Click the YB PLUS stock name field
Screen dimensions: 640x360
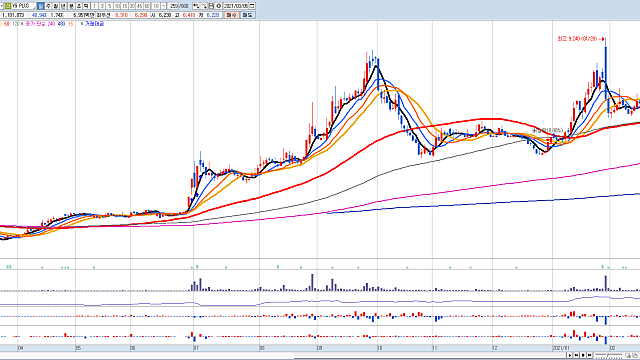(23, 6)
